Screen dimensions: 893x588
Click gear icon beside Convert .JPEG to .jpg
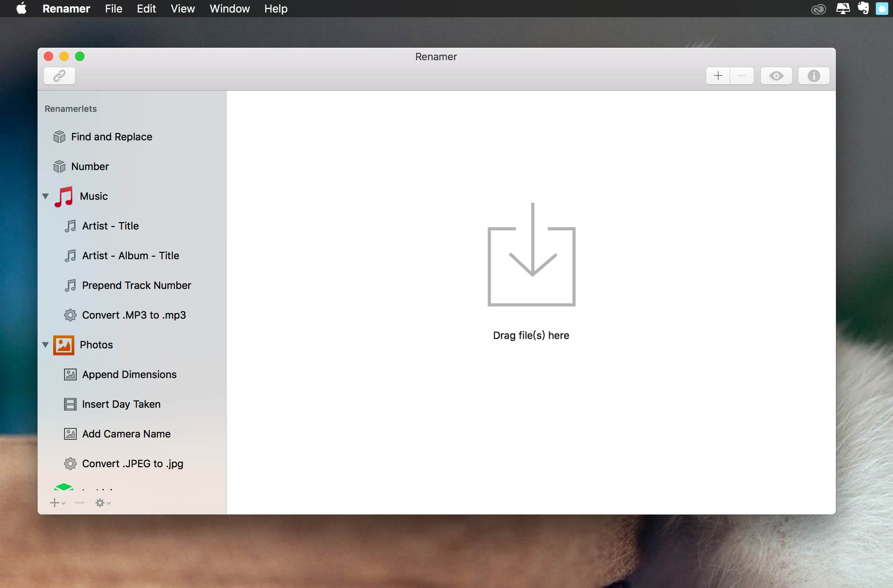point(70,464)
